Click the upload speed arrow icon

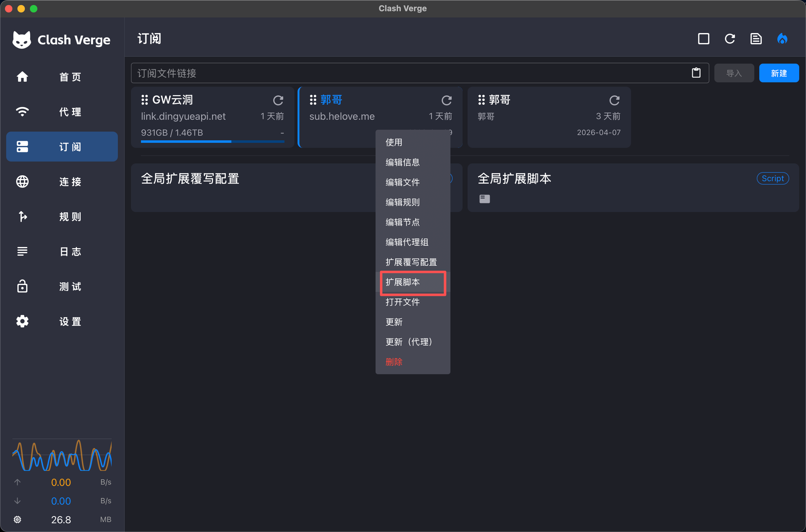click(17, 482)
